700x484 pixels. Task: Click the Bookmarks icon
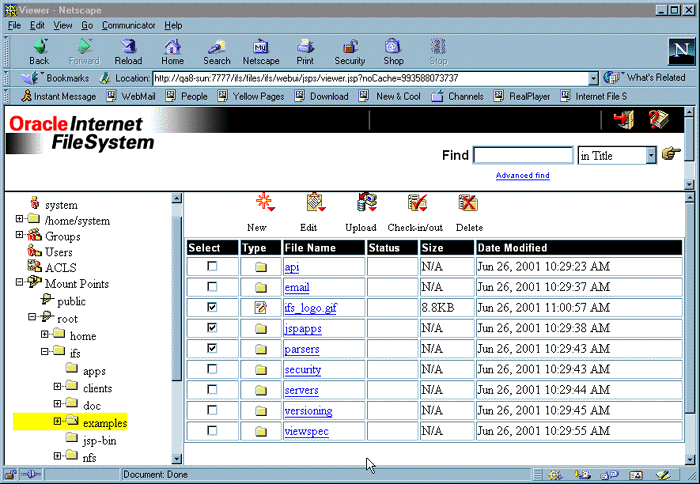point(30,78)
